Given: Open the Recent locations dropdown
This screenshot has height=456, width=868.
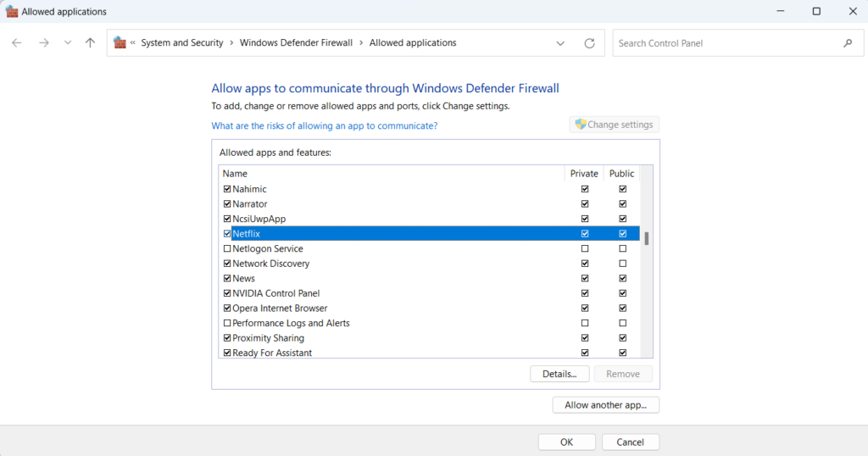Looking at the screenshot, I should tap(68, 43).
